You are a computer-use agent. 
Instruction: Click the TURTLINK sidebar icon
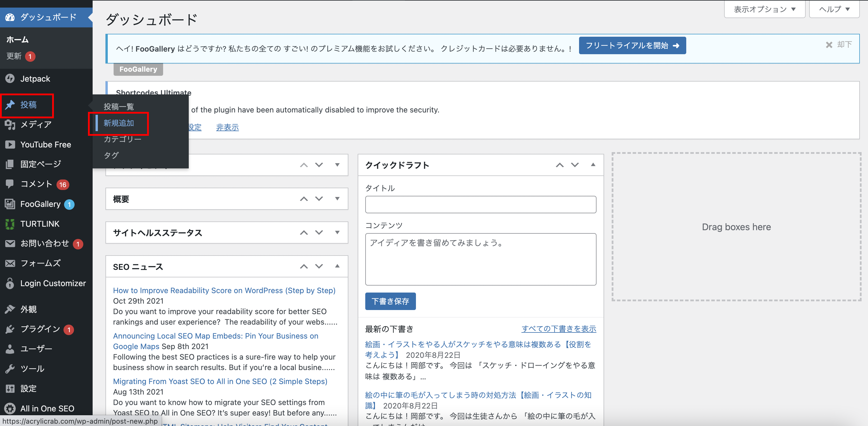click(x=10, y=224)
